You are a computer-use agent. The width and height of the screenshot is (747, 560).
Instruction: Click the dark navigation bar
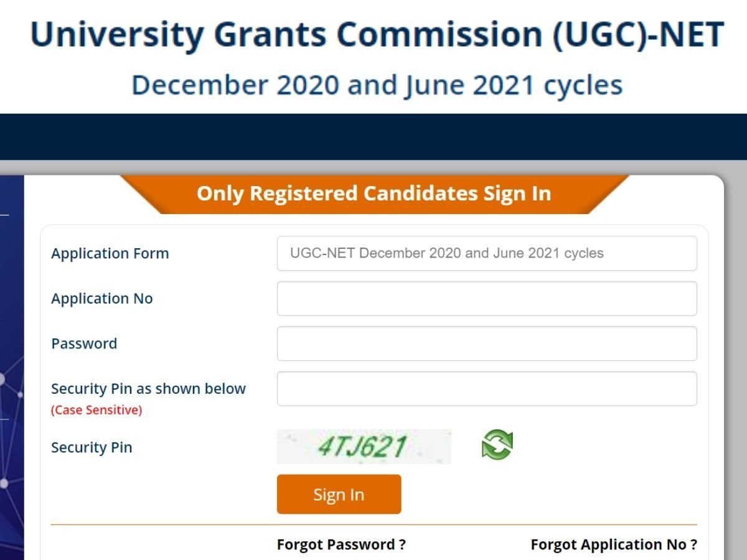point(374,137)
